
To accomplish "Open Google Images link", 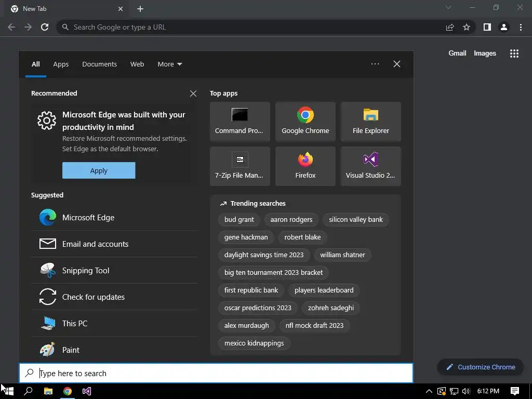I will pos(485,54).
